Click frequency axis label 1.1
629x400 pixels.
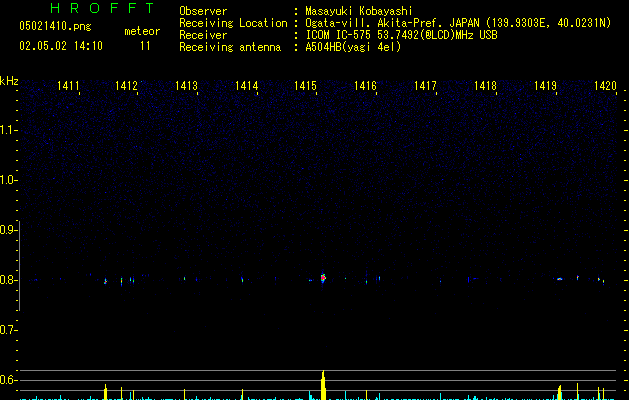click(8, 130)
